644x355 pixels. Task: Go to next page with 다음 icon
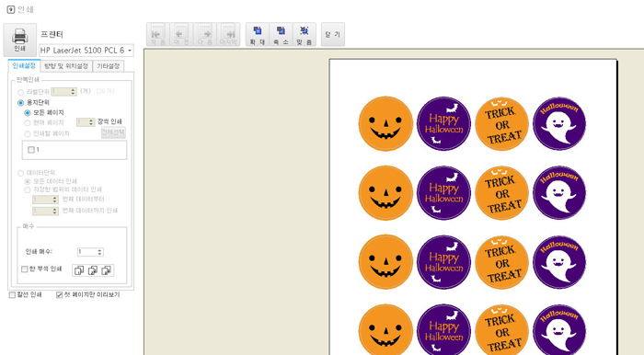205,34
